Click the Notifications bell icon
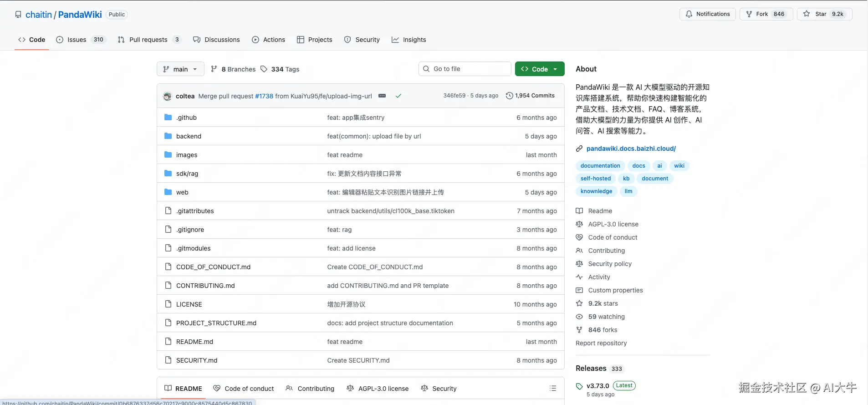The image size is (868, 405). [689, 14]
